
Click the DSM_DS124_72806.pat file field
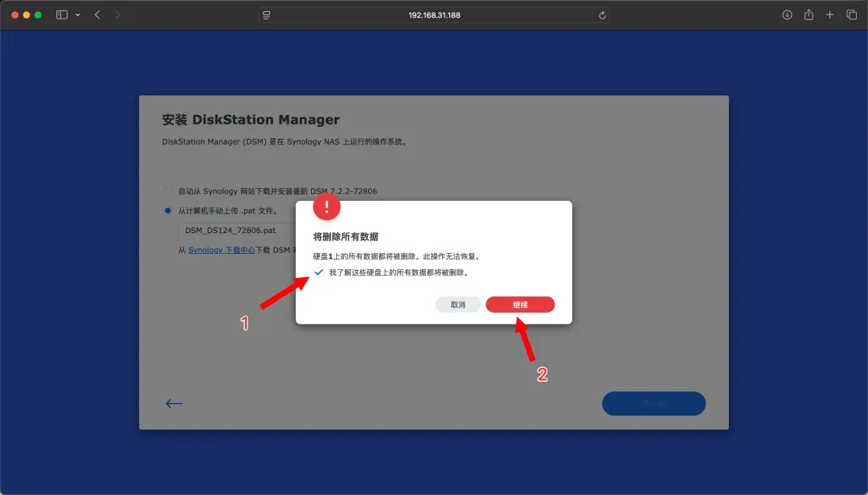237,231
